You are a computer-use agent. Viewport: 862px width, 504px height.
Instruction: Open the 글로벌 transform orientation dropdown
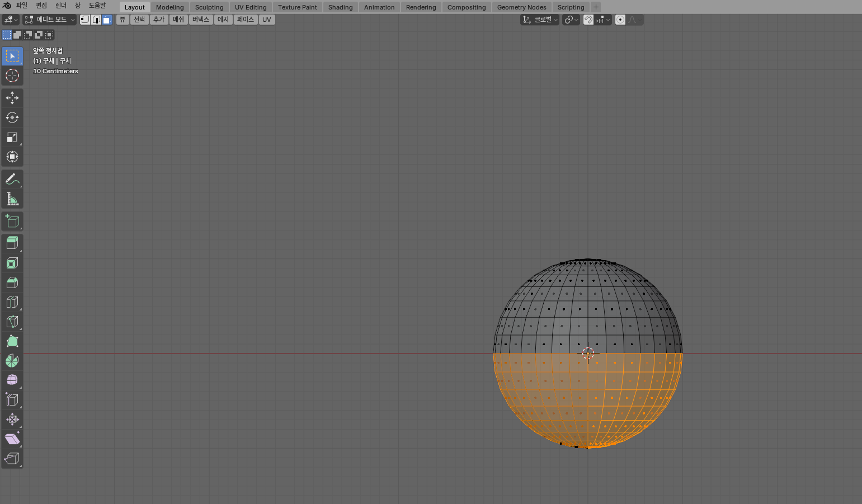540,20
